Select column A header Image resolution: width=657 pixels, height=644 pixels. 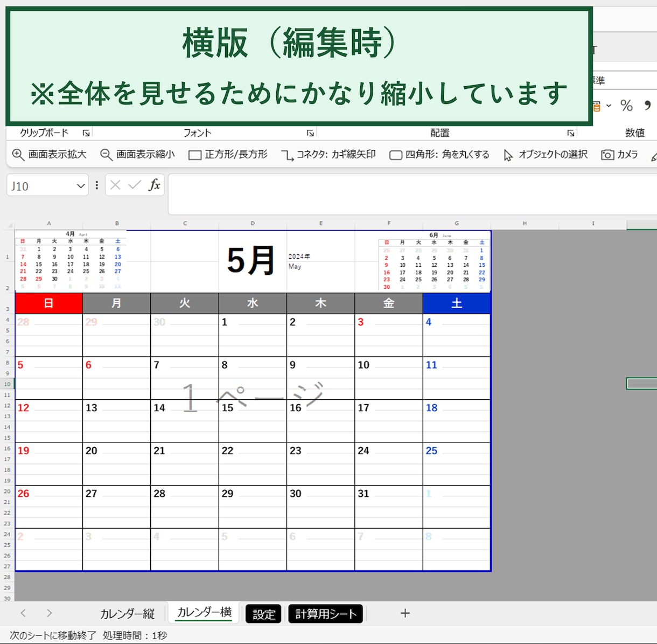(48, 223)
